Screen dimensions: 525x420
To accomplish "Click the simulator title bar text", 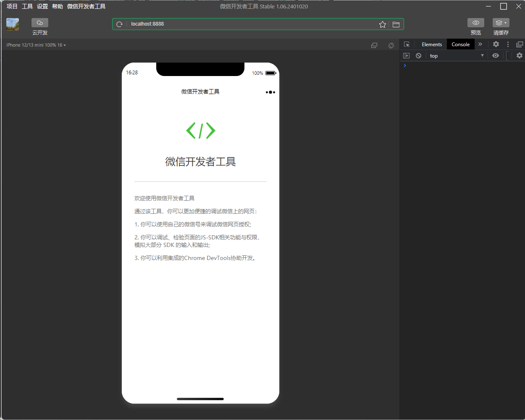I will (x=200, y=92).
